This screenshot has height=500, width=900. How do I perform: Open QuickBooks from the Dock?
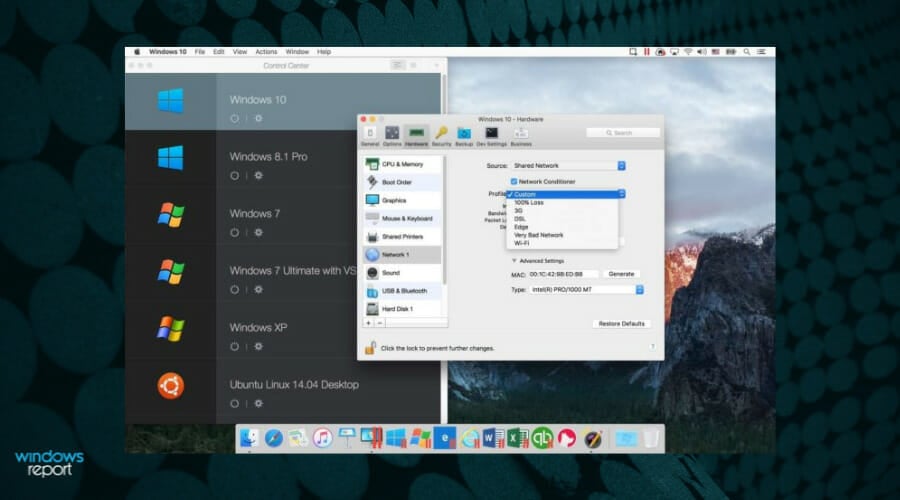click(542, 439)
